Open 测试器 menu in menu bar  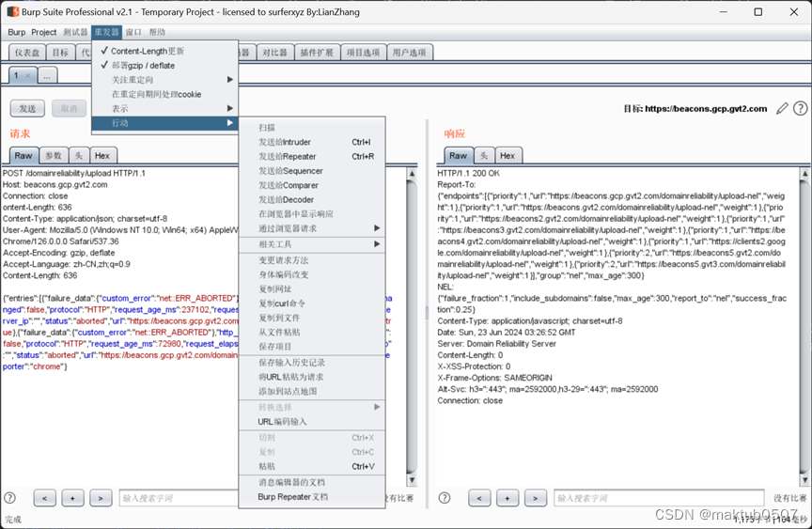click(x=75, y=32)
